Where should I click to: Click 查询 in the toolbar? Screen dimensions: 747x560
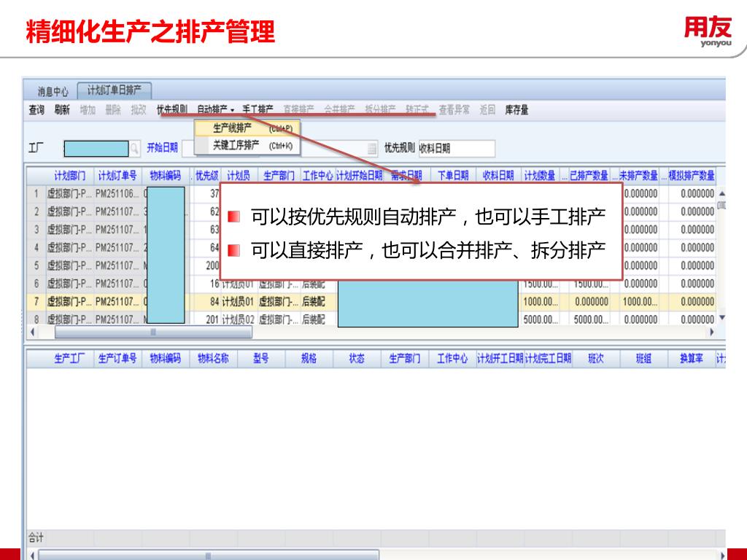point(36,110)
